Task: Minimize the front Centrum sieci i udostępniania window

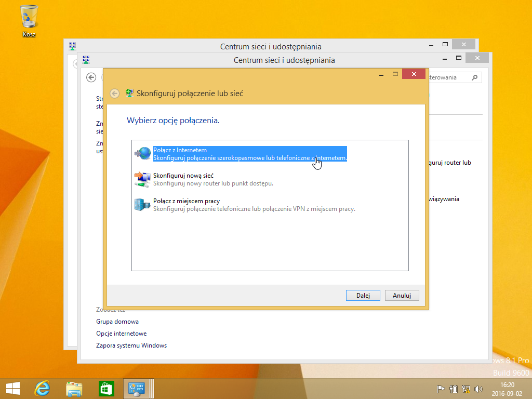Action: 445,58
